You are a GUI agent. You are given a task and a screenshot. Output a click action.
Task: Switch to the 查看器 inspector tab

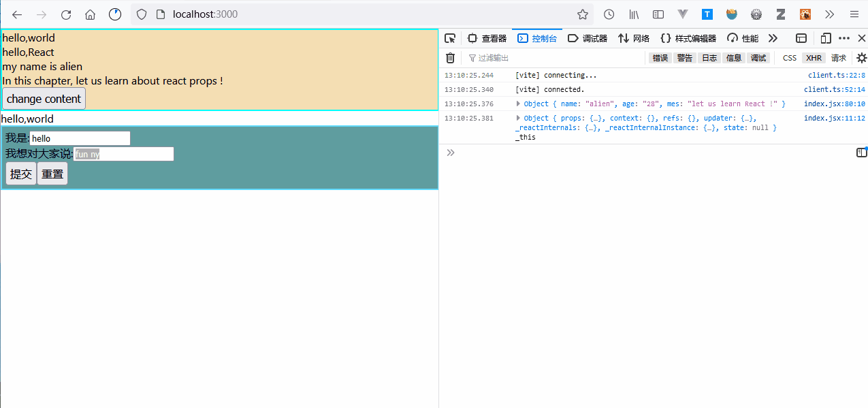(487, 38)
